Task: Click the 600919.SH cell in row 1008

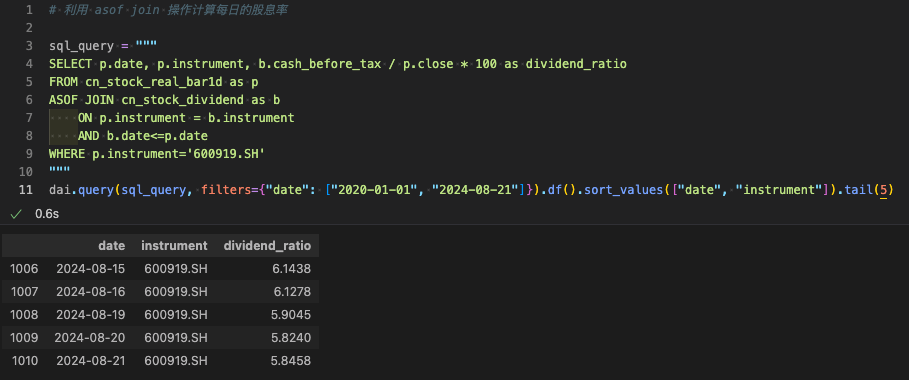Action: pyautogui.click(x=176, y=314)
